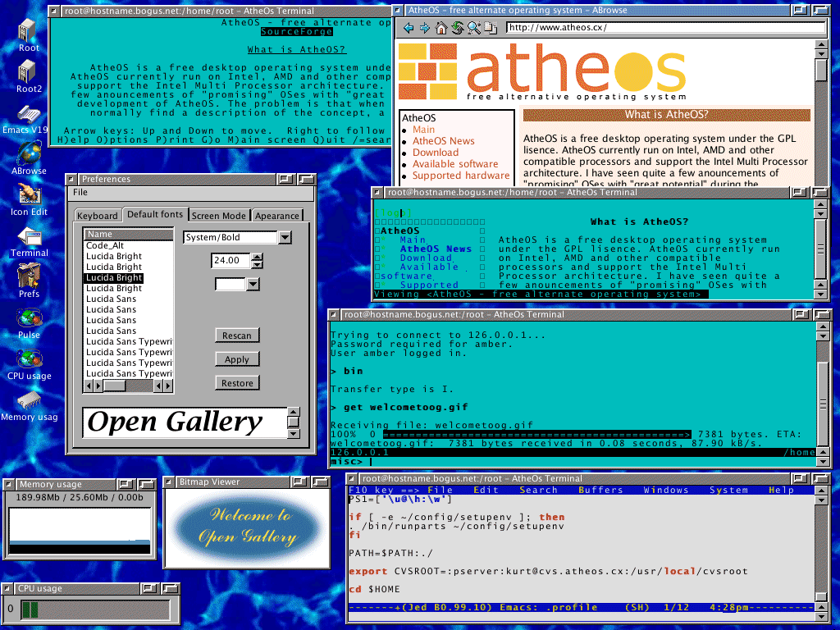
Task: Click the memory reading 189.98Mb / 25.60Mb / 0.00b
Action: coord(80,498)
